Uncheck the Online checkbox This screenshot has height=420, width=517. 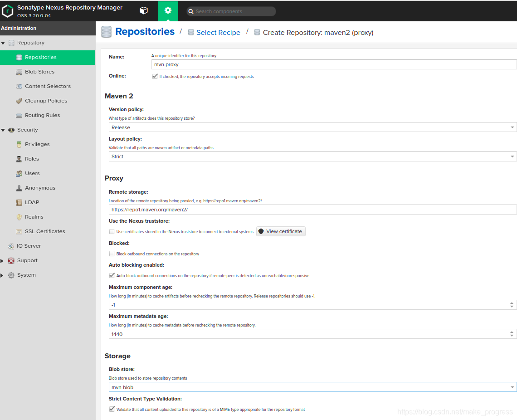point(155,76)
